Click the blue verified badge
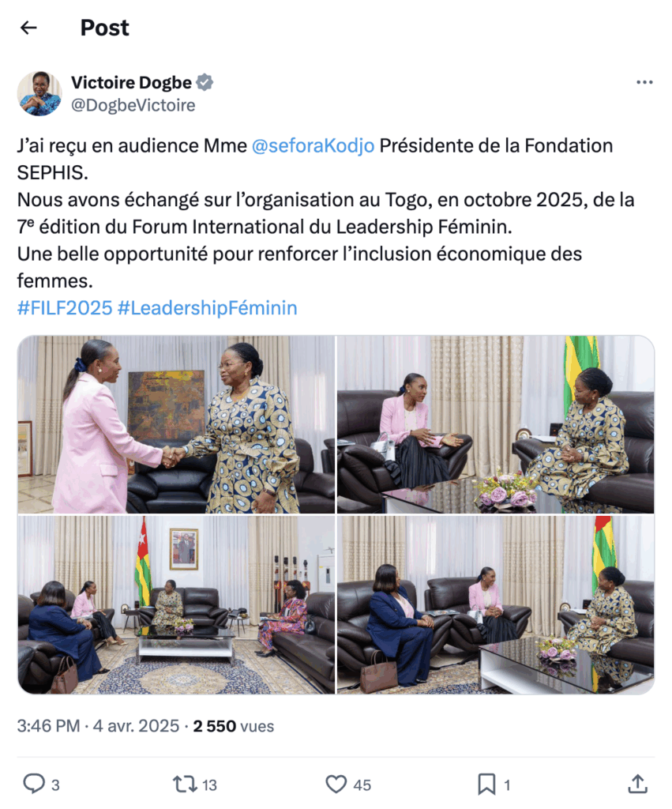 (205, 82)
